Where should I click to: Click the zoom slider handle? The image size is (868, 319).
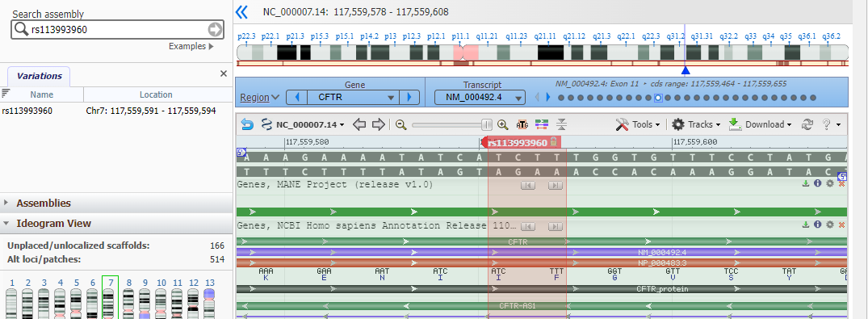tap(487, 124)
